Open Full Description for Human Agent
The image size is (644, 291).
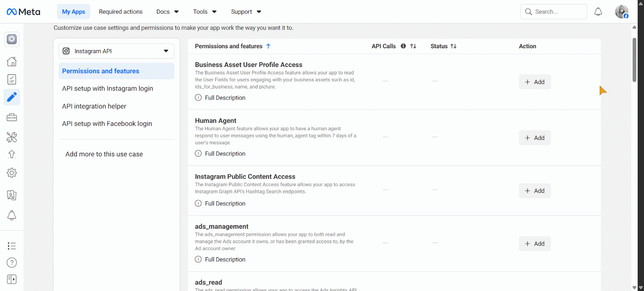[x=220, y=154]
